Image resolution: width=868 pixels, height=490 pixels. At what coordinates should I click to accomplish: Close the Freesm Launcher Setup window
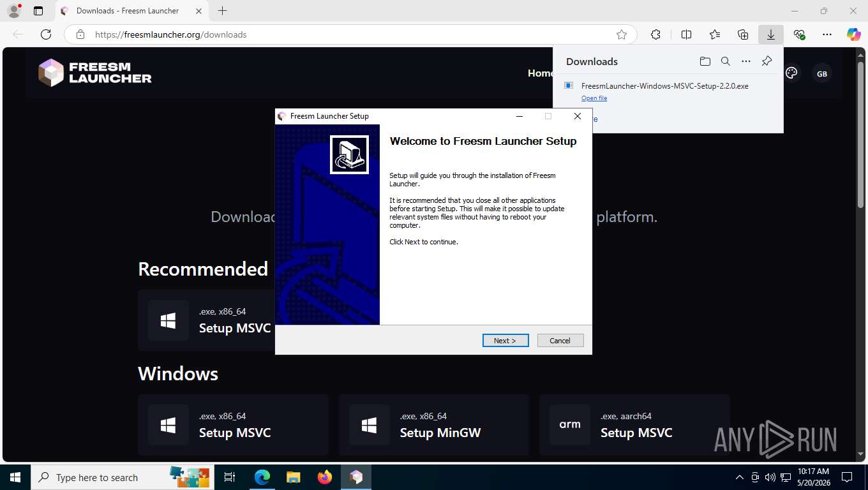pyautogui.click(x=578, y=116)
